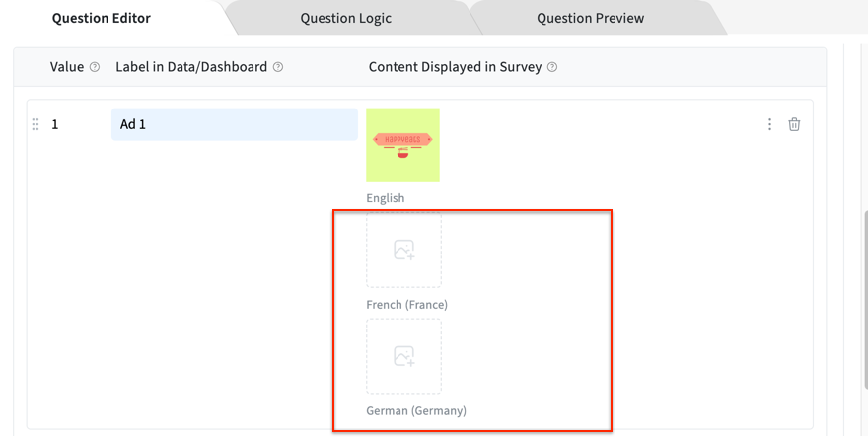Open the Question Preview tab
This screenshot has width=868, height=437.
coord(590,18)
